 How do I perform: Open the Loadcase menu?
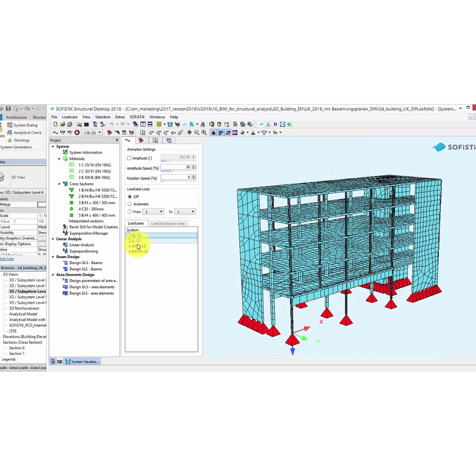pyautogui.click(x=70, y=117)
